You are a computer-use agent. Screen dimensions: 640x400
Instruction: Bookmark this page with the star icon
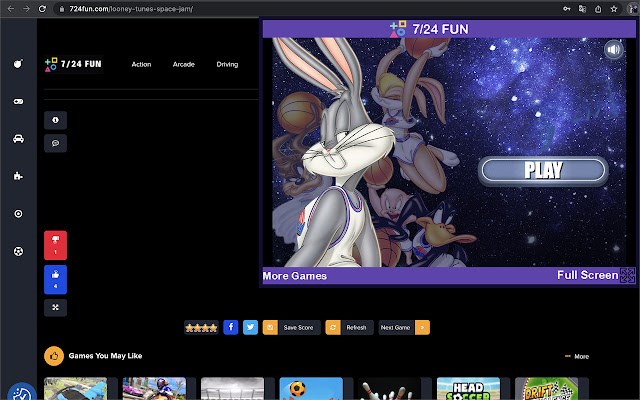(613, 9)
